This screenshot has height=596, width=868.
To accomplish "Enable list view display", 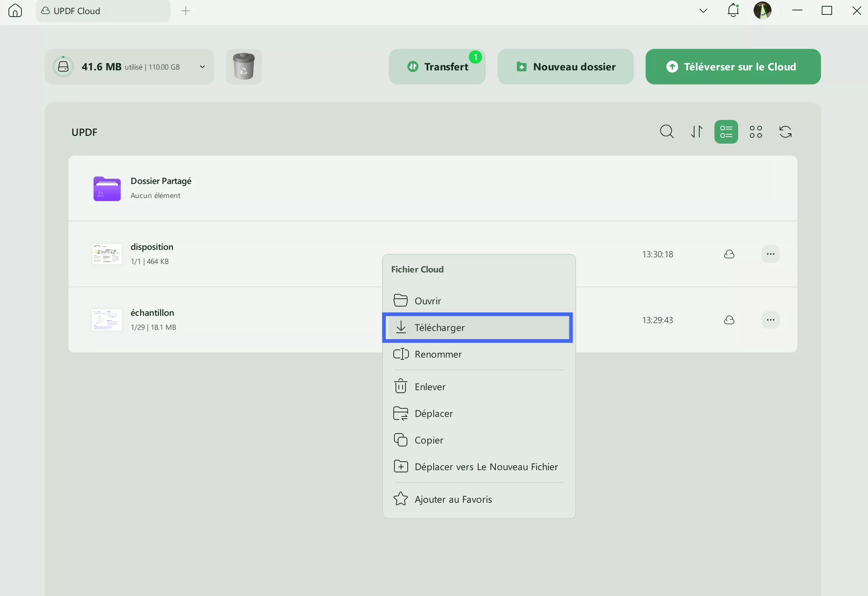I will 726,131.
